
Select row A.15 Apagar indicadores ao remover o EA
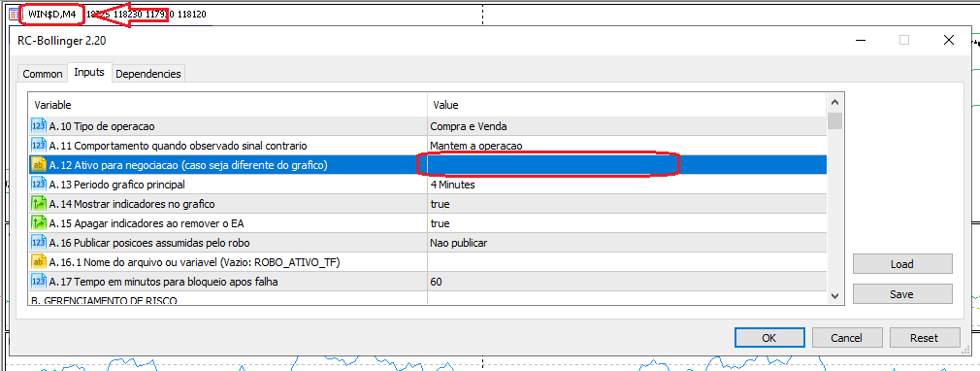428,223
